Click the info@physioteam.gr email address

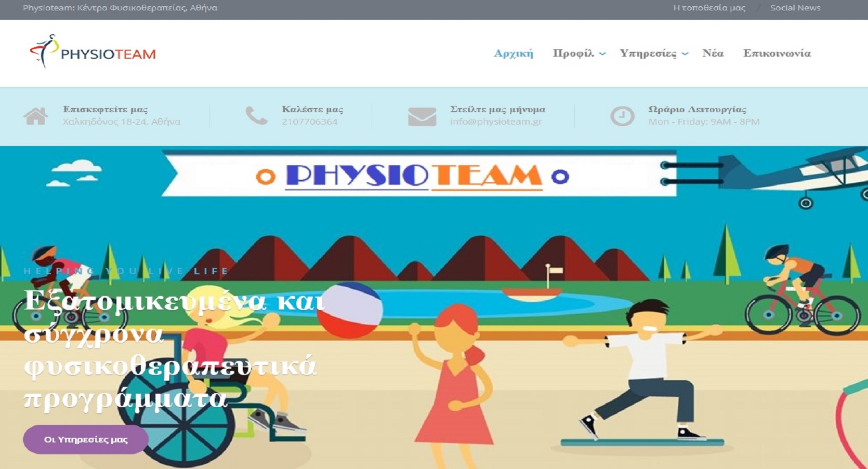[x=495, y=122]
